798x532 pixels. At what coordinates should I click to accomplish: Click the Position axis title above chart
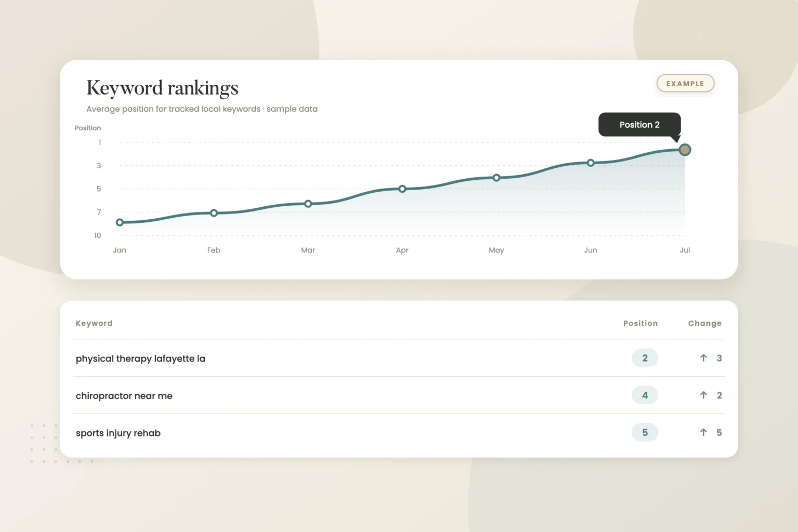tap(88, 128)
